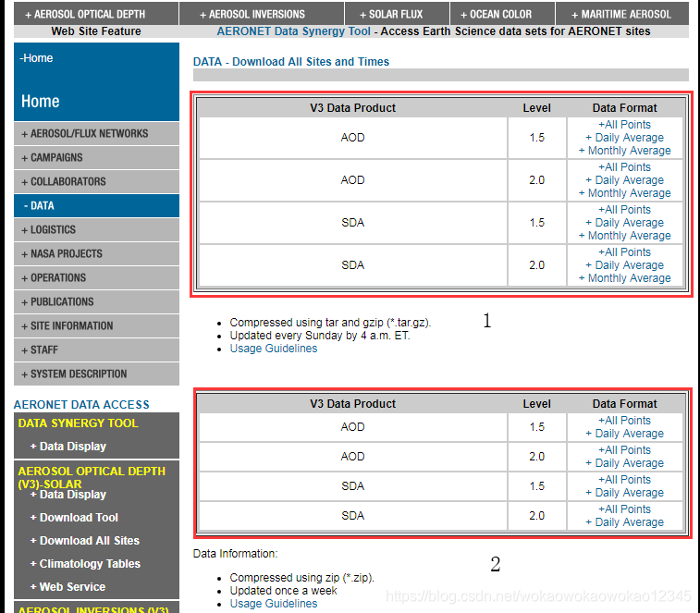Expand the Logistics sidebar section
This screenshot has width=700, height=613.
pos(96,229)
